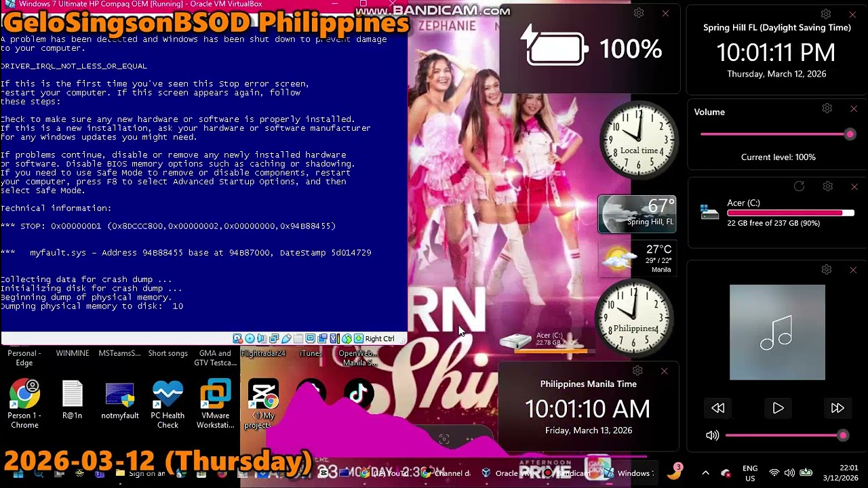
Task: Open PC Health Check desktop shortcut
Action: (167, 405)
